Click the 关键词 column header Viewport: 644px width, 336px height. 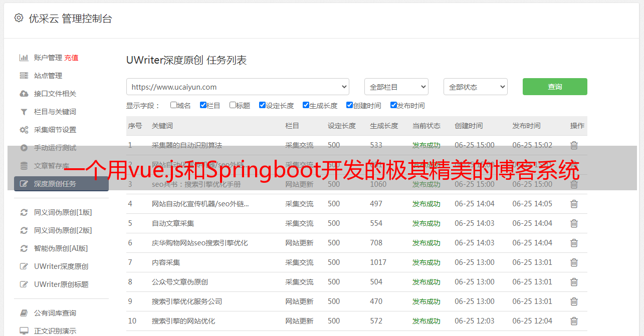(162, 126)
